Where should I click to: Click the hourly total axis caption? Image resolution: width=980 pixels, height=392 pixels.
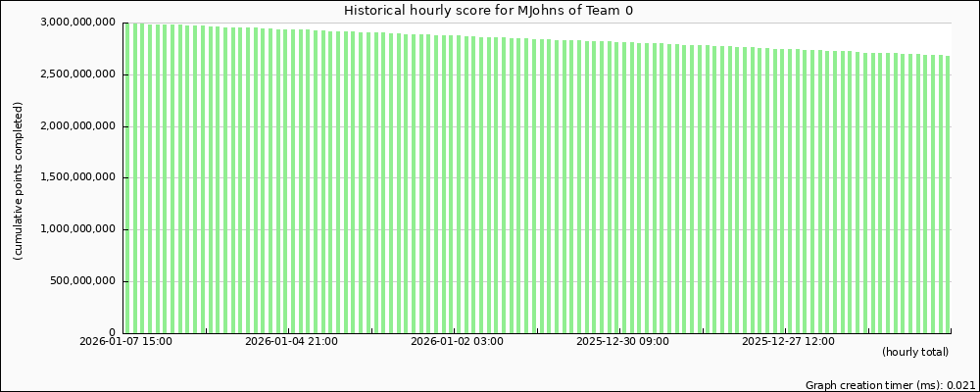(915, 352)
